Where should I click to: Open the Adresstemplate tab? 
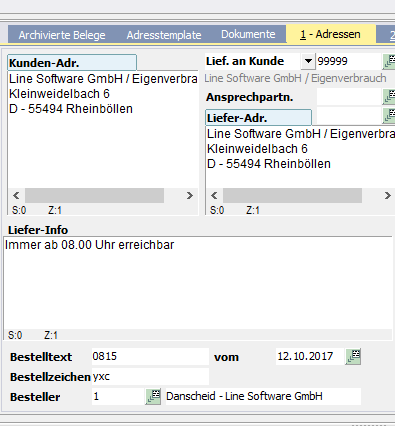(x=164, y=35)
